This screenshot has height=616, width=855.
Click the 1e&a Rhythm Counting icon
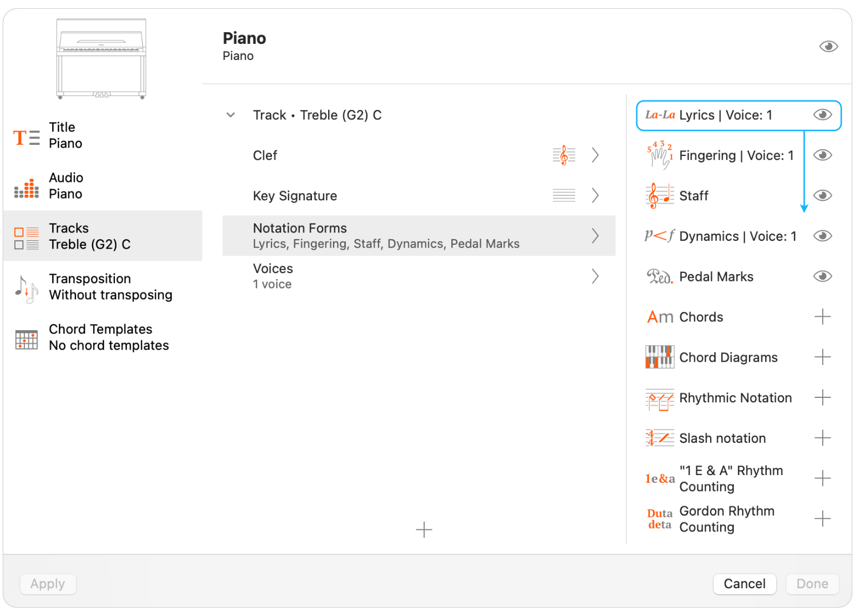[660, 478]
